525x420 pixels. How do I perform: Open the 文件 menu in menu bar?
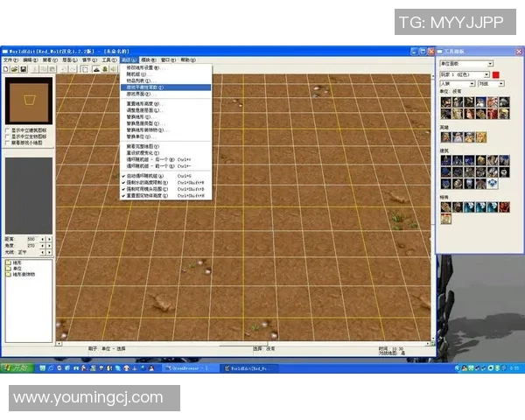coord(9,59)
